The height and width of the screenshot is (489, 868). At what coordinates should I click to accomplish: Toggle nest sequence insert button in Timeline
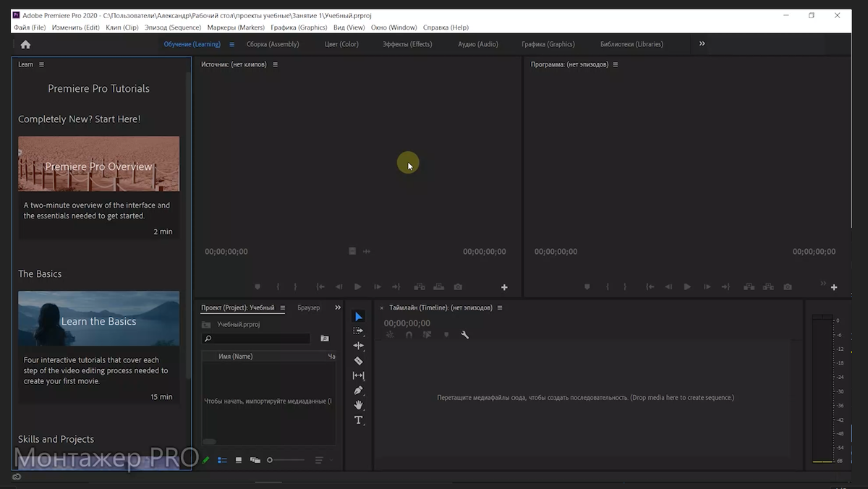pos(390,335)
